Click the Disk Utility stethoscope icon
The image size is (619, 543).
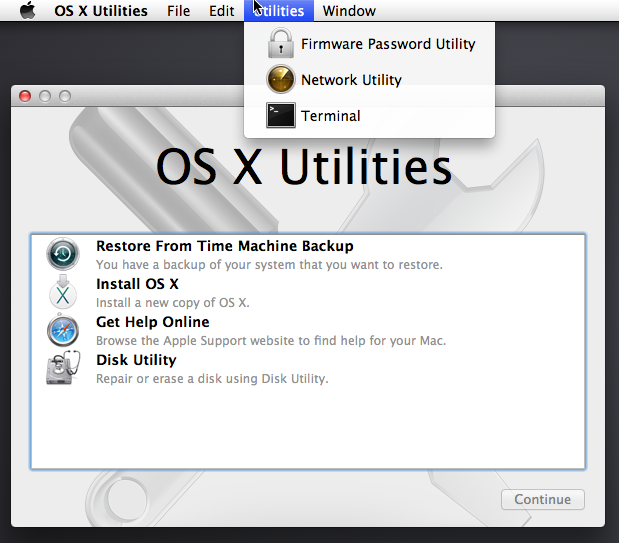pyautogui.click(x=63, y=368)
